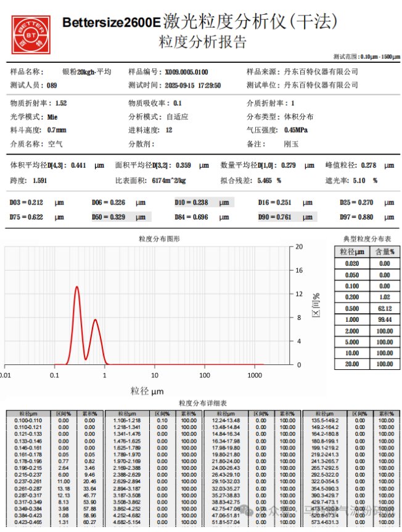Select sample name 银粉20kgh-平均
This screenshot has height=532, width=402.
coord(87,72)
